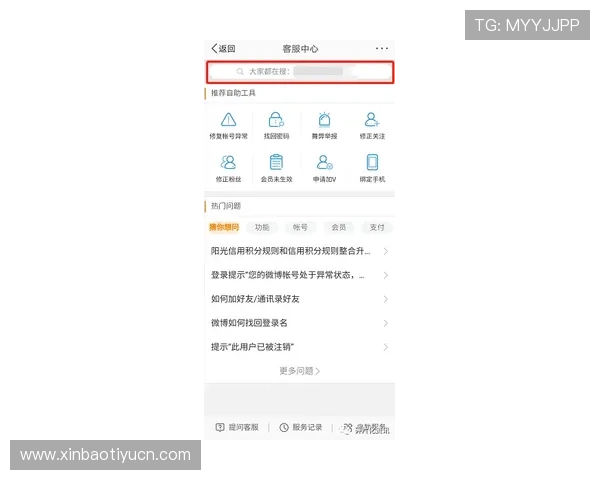Viewport: 600px width, 480px height.
Task: Switch to the 帐号 tab
Action: [x=300, y=227]
